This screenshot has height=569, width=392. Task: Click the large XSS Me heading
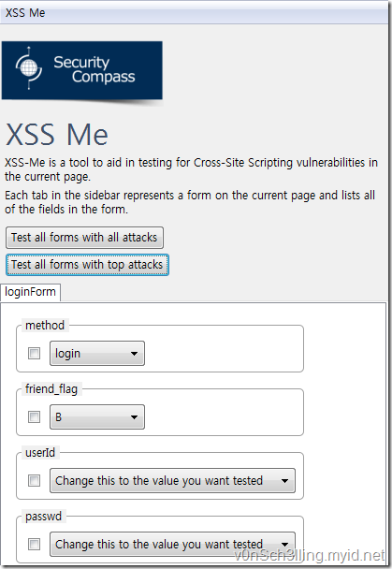(x=57, y=134)
